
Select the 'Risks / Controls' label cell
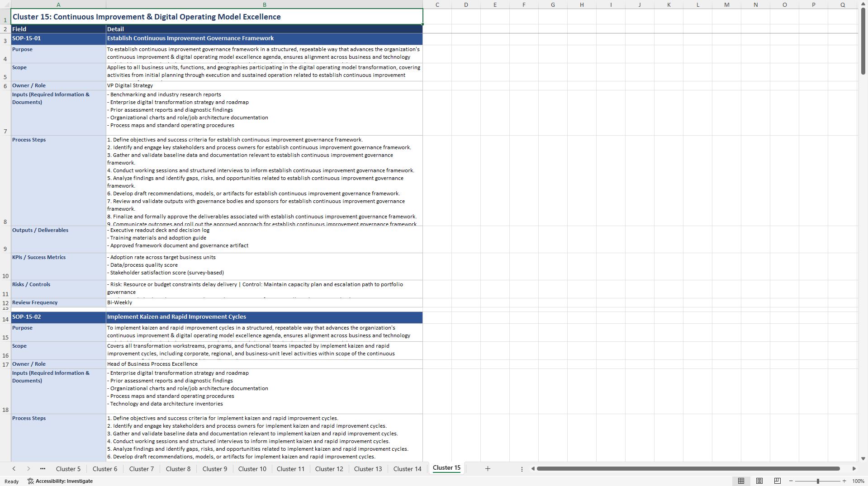coord(58,289)
